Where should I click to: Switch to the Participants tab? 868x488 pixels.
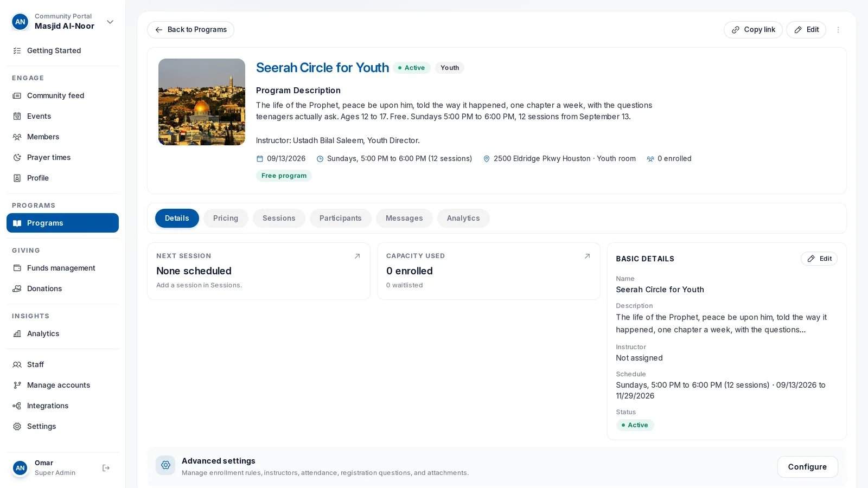coord(340,218)
